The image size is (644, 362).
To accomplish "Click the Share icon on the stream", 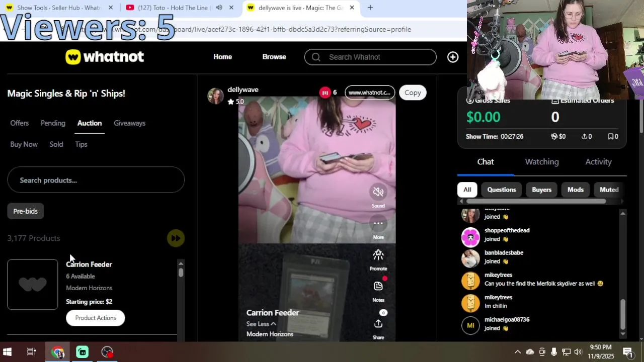I will tap(378, 324).
